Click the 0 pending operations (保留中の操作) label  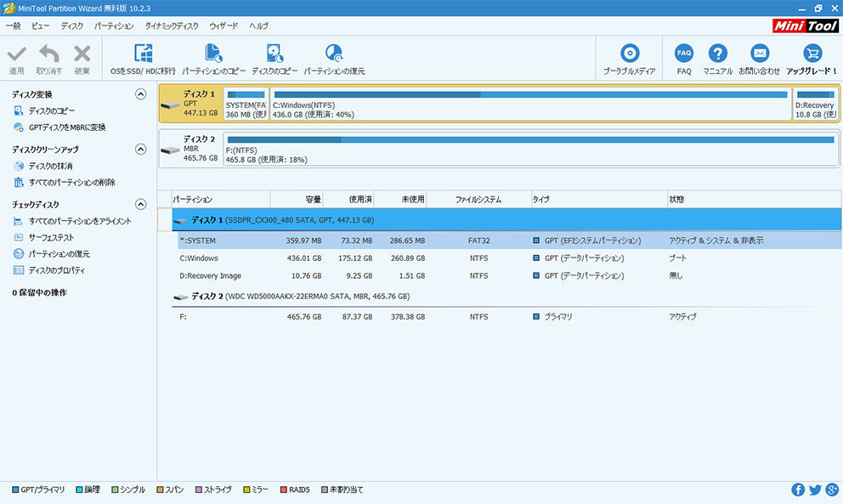[39, 292]
